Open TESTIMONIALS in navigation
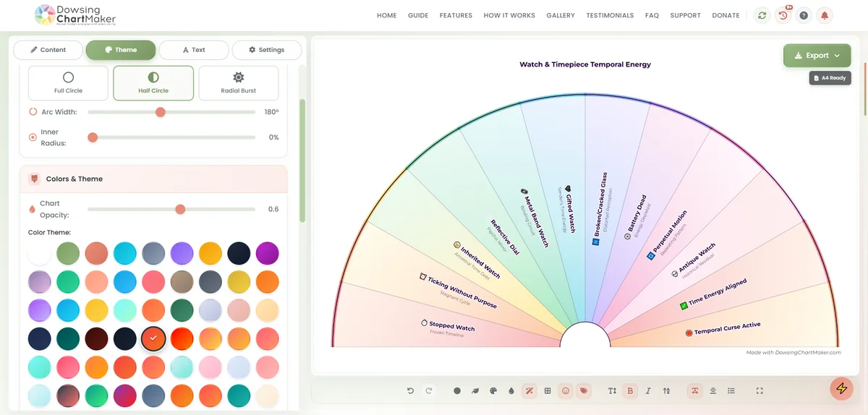Image resolution: width=868 pixels, height=415 pixels. coord(610,15)
